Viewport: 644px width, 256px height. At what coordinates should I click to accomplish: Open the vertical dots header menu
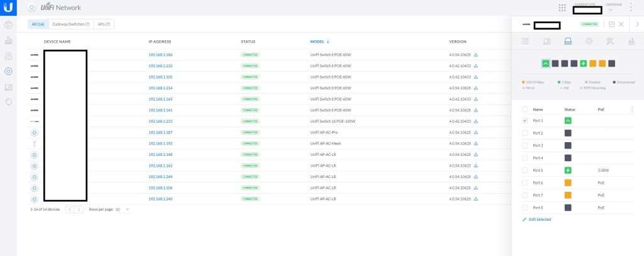[x=631, y=7]
